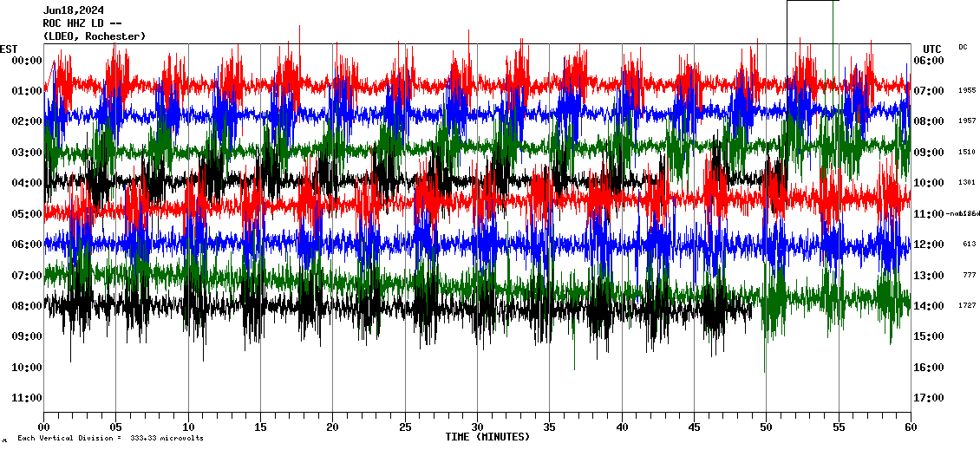980x450 pixels.
Task: Click the 15 minute tick on time axis
Action: click(260, 427)
